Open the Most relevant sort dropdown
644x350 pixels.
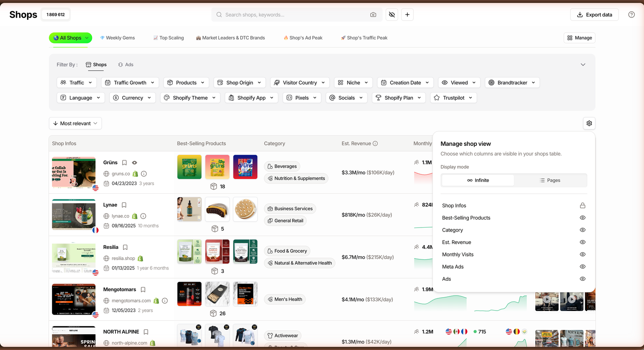[x=75, y=124]
